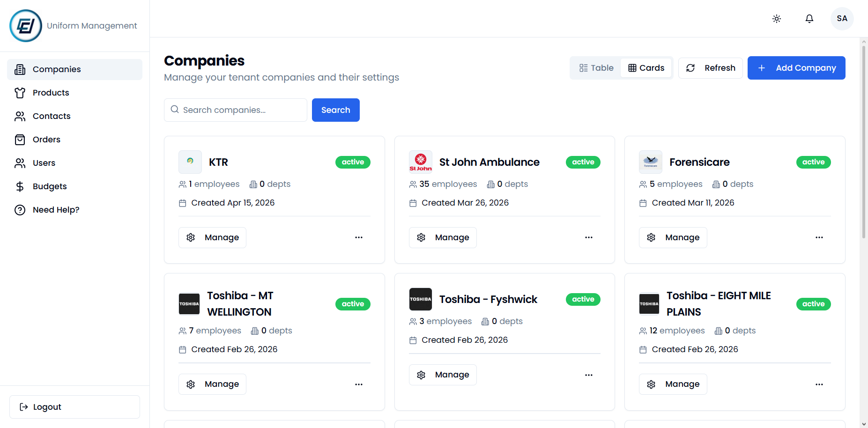
Task: Toggle the light/dark theme sun icon
Action: pos(777,19)
